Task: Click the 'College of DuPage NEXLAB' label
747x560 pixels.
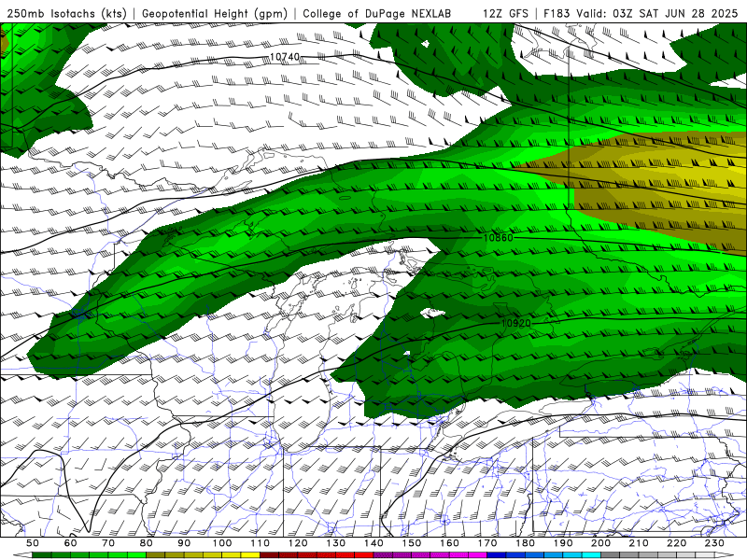Action: coord(377,13)
